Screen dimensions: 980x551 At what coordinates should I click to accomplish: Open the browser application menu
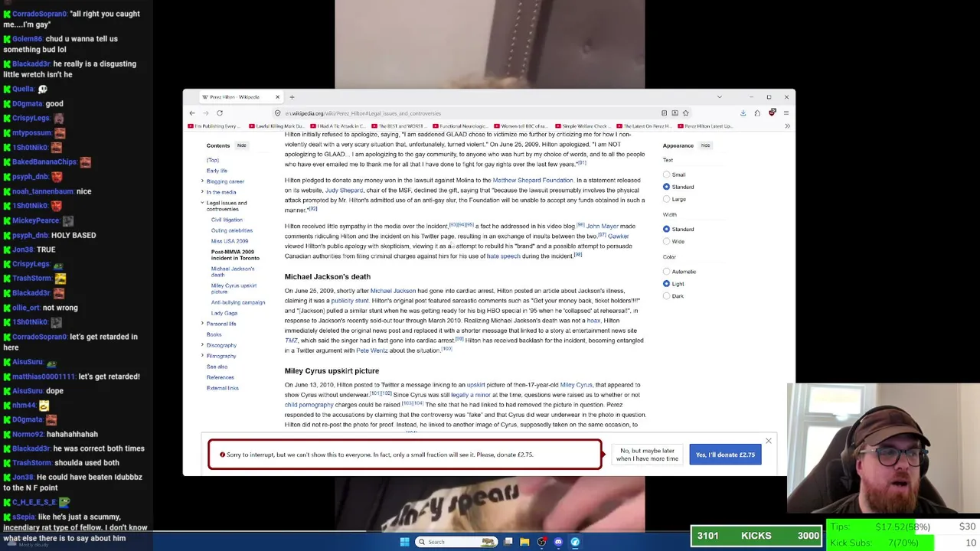pyautogui.click(x=786, y=113)
